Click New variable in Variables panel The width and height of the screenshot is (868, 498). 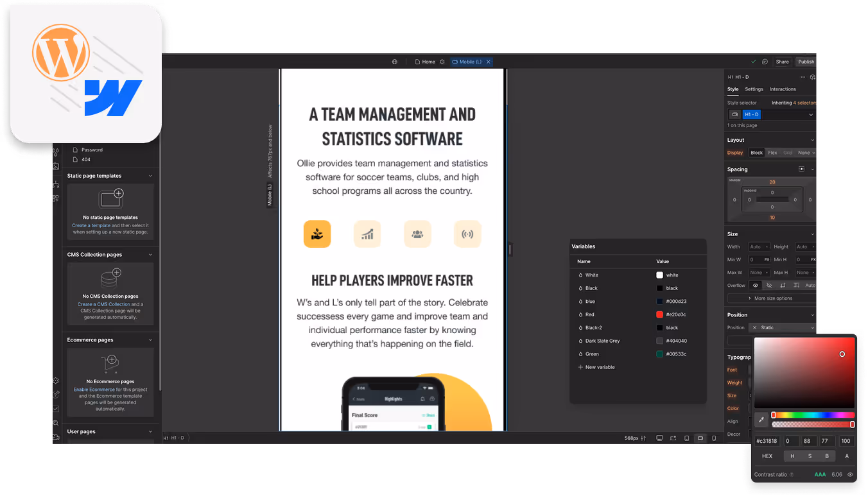point(596,367)
